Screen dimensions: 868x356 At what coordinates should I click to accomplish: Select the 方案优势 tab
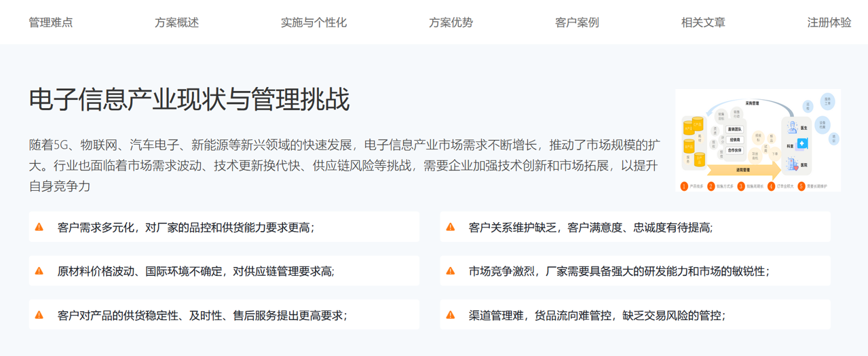tap(451, 22)
